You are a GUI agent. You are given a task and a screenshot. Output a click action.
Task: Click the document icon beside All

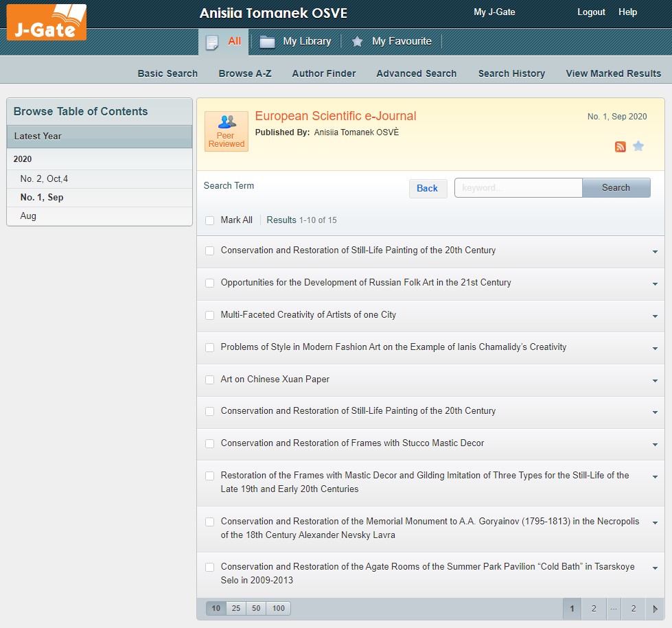pyautogui.click(x=212, y=42)
